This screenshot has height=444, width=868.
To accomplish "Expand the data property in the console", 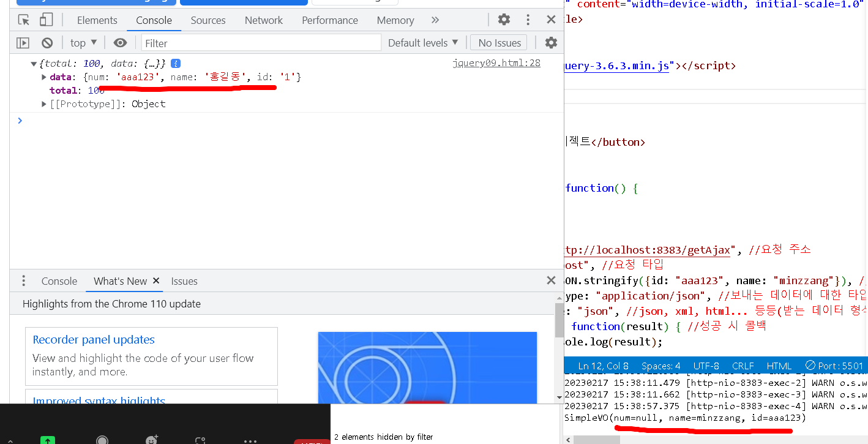I will 44,77.
